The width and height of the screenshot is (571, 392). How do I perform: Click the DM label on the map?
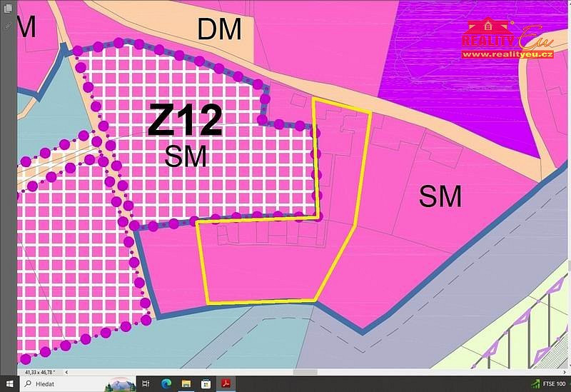click(x=219, y=29)
